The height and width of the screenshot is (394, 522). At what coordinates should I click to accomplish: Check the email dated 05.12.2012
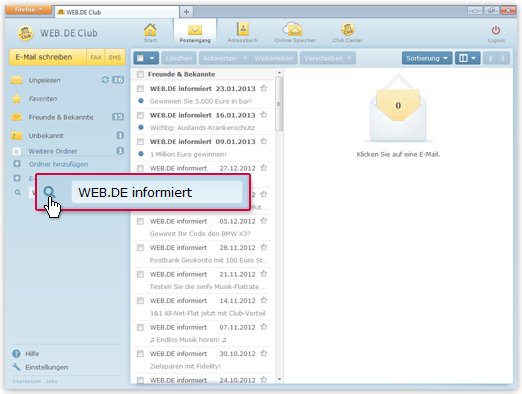click(140, 221)
